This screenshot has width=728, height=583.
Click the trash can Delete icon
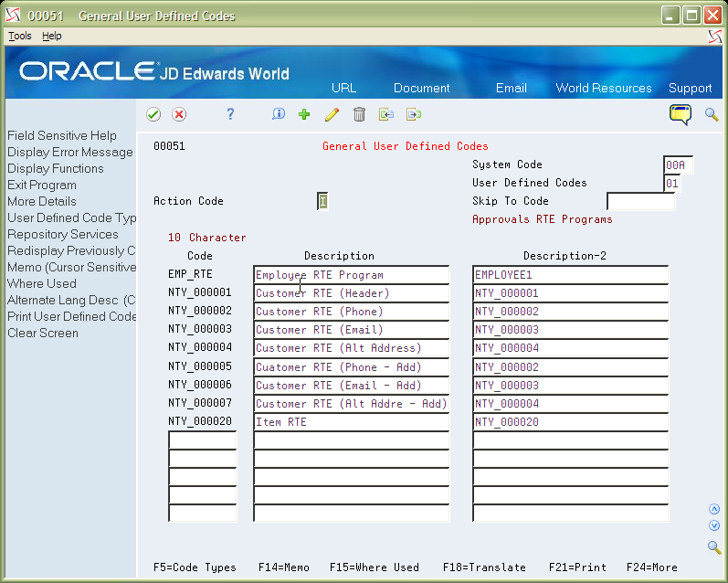click(x=359, y=114)
